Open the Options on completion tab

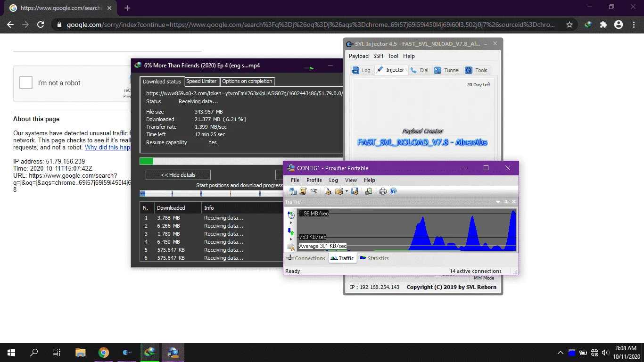coord(247,82)
